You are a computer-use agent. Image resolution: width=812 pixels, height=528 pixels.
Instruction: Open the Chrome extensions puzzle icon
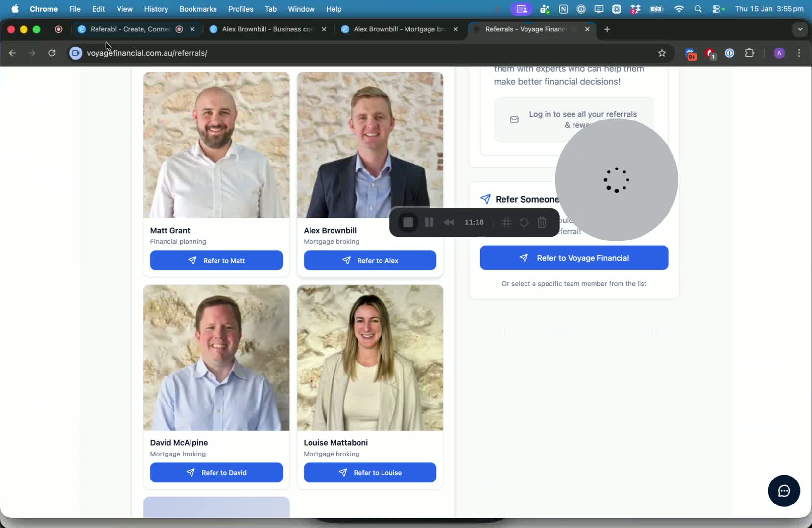[749, 53]
